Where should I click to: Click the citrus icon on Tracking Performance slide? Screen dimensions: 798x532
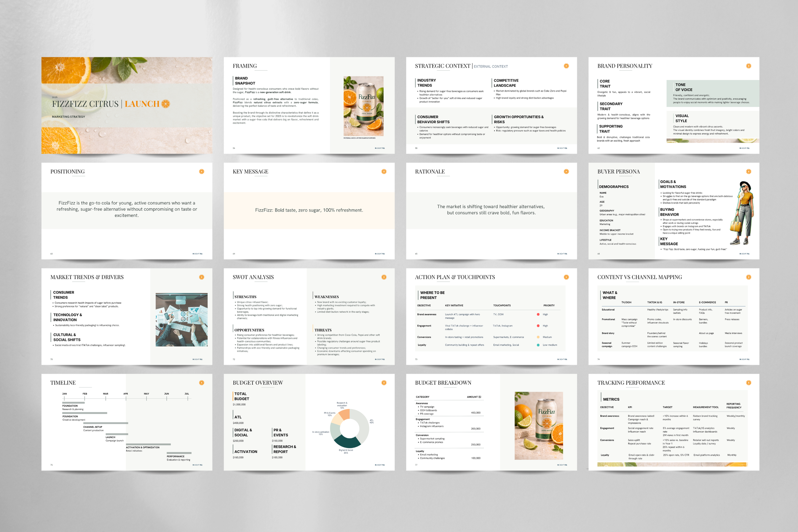point(749,382)
